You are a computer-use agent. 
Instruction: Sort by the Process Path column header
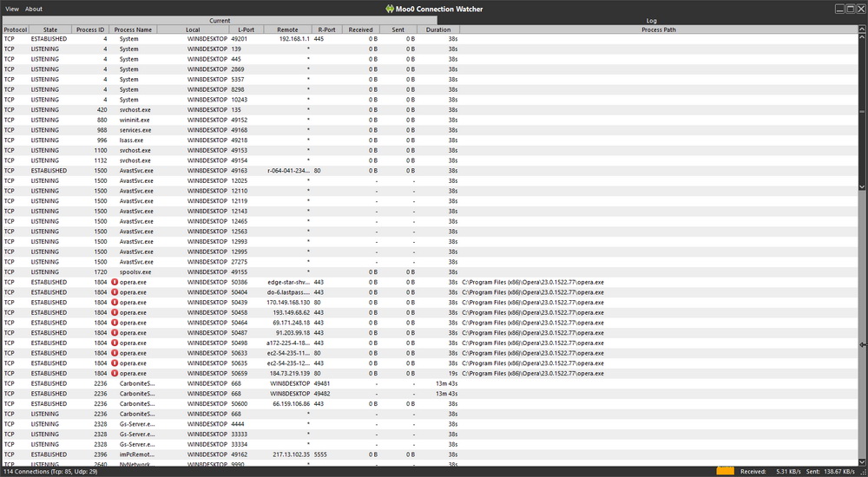(659, 29)
